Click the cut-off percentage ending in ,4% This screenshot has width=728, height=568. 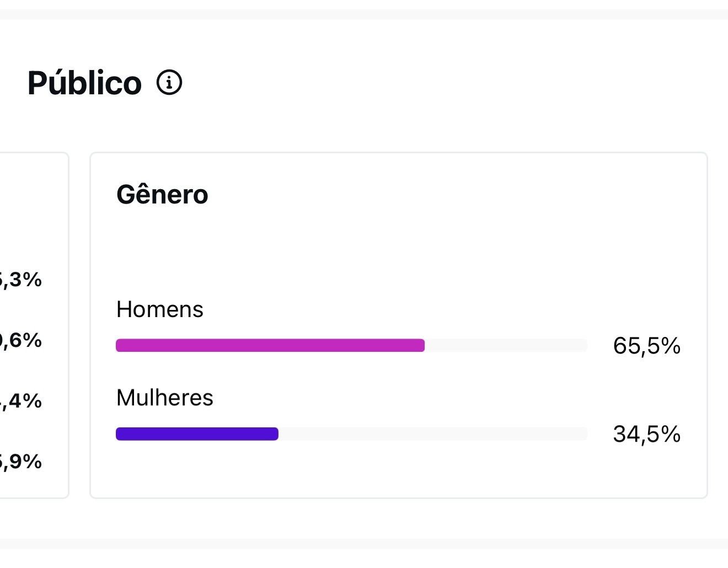[x=21, y=401]
